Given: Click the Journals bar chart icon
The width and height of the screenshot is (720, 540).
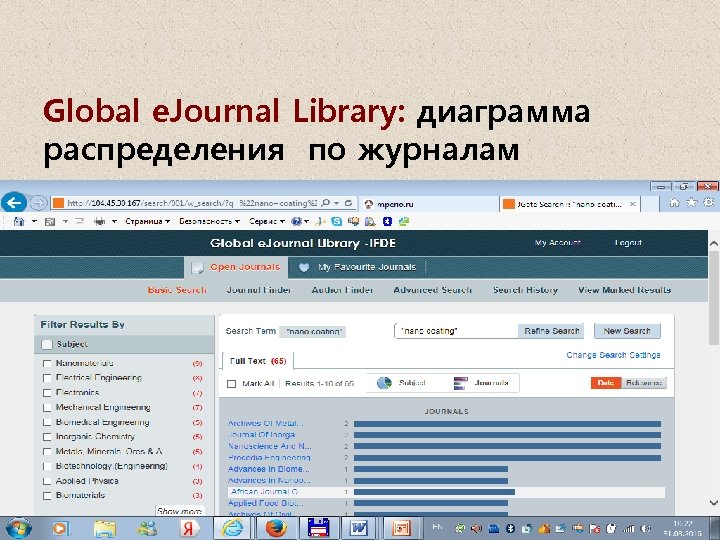Looking at the screenshot, I should [460, 383].
